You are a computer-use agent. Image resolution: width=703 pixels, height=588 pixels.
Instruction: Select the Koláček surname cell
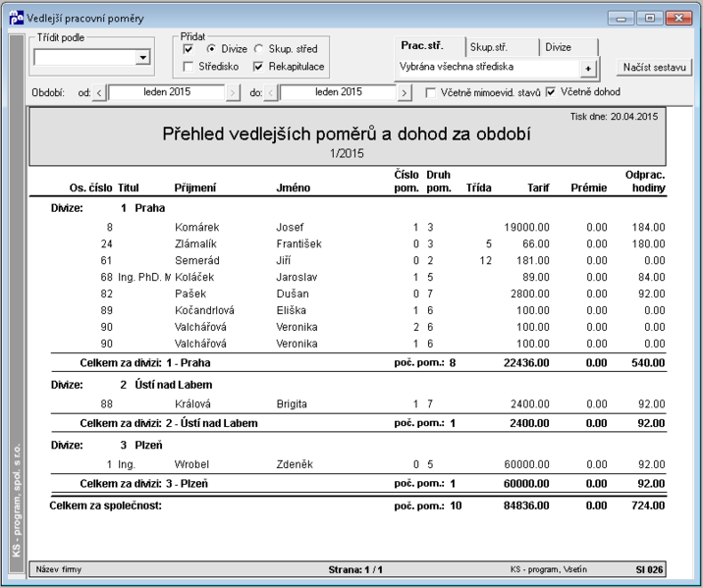click(194, 277)
